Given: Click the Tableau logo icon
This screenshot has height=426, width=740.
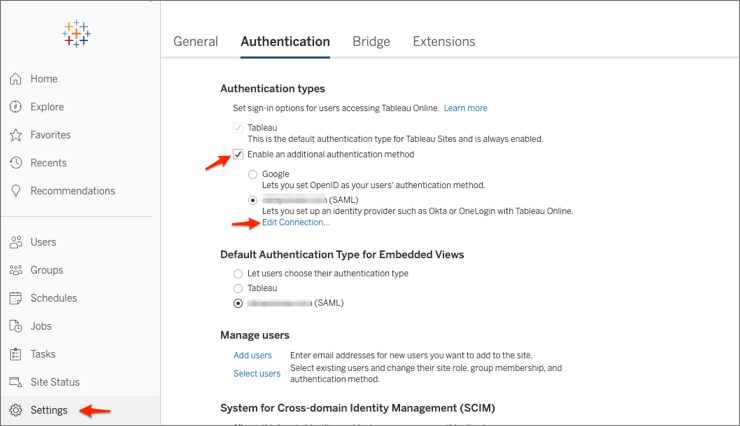Looking at the screenshot, I should coord(76,34).
